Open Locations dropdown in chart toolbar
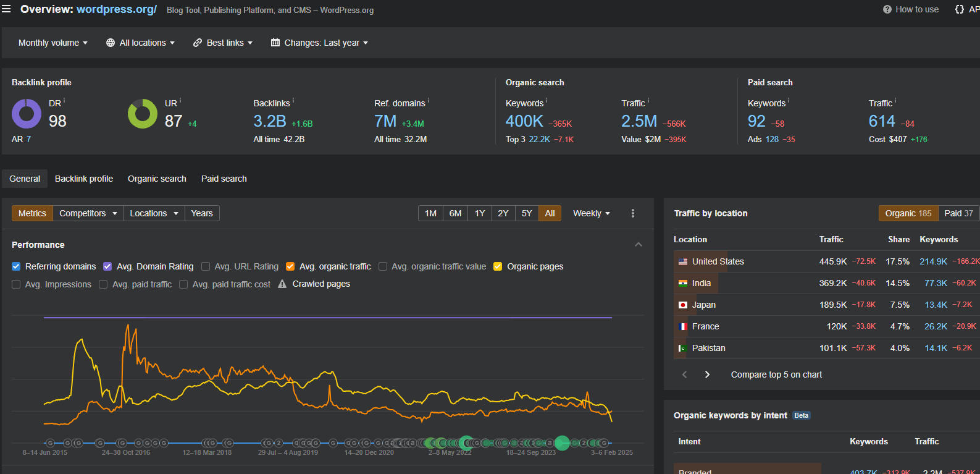This screenshot has height=474, width=980. (154, 213)
